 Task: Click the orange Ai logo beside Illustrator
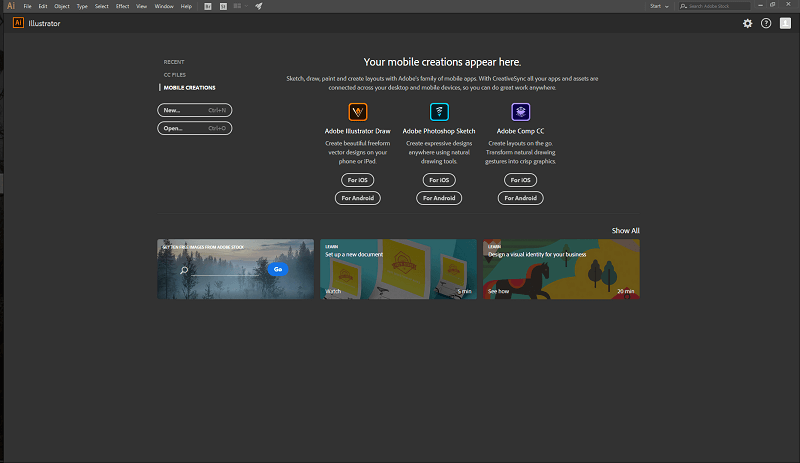click(x=18, y=23)
